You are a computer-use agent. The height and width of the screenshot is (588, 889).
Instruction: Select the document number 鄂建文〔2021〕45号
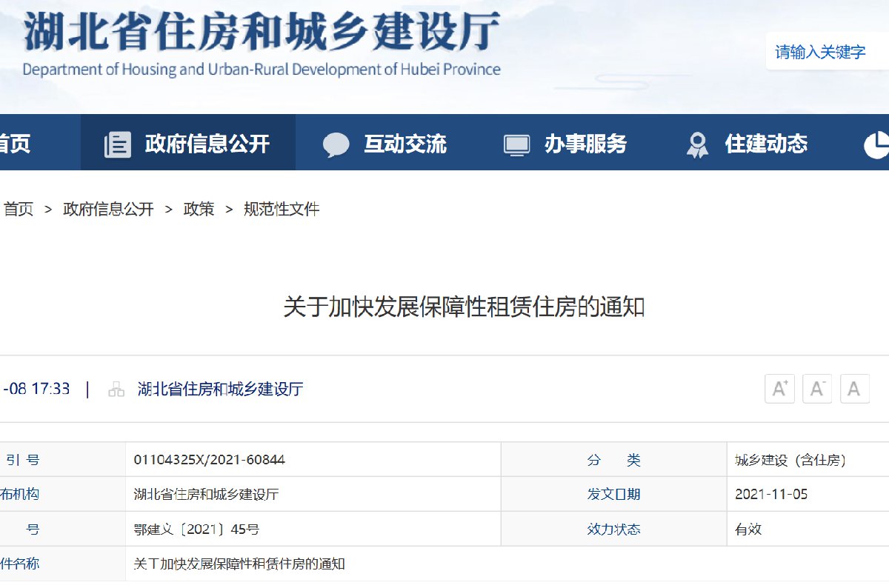coord(196,529)
